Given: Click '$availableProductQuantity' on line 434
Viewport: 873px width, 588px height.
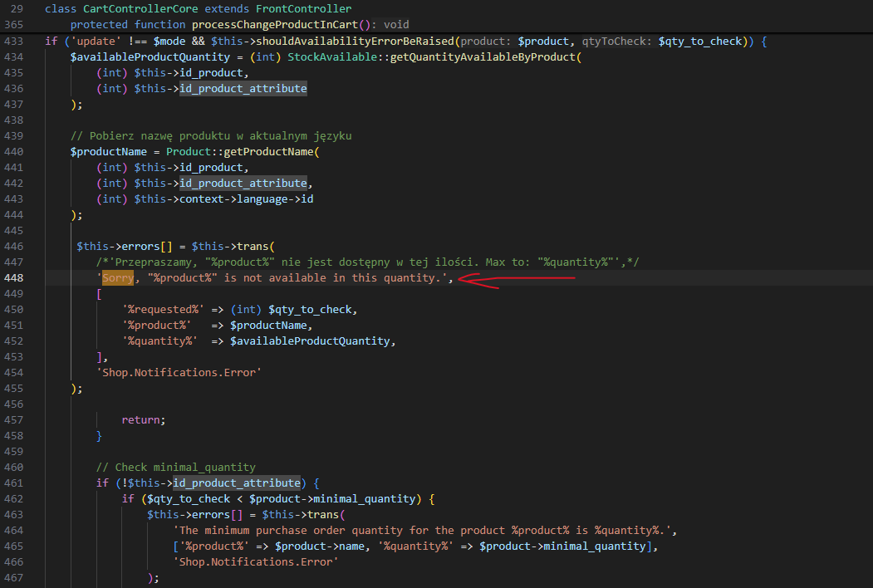Looking at the screenshot, I should coord(150,56).
